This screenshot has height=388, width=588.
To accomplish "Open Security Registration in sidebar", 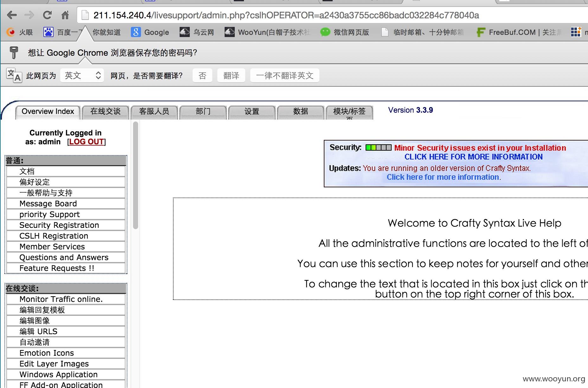I will [x=66, y=225].
